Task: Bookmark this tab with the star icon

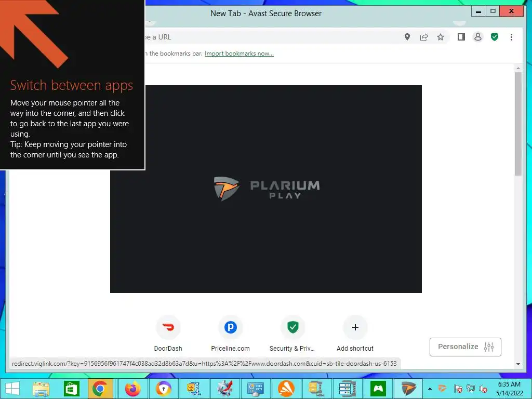Action: click(441, 37)
